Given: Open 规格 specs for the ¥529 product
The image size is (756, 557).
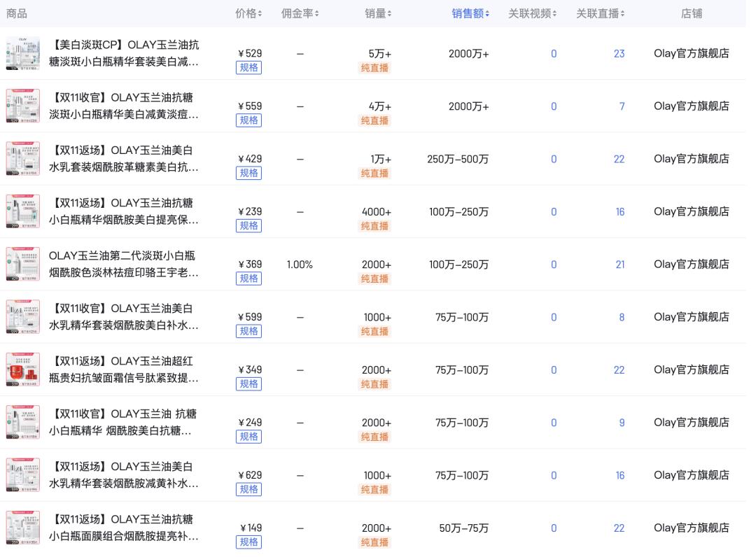Looking at the screenshot, I should click(248, 67).
